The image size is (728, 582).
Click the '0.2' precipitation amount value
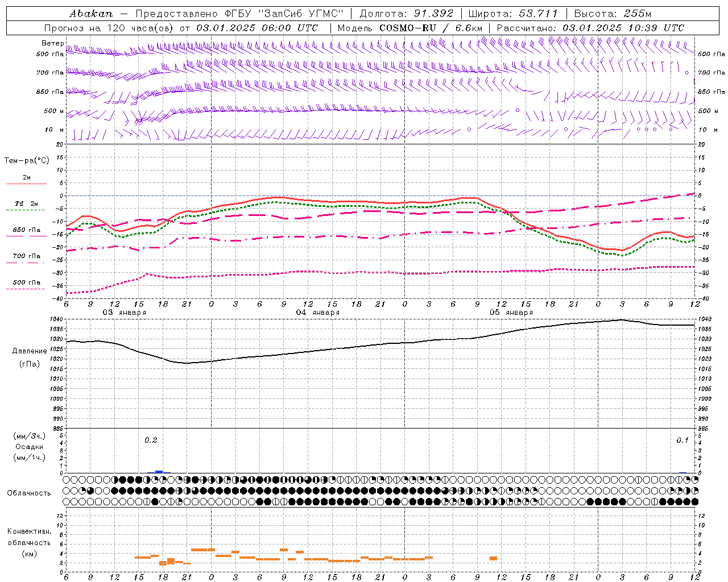(151, 440)
